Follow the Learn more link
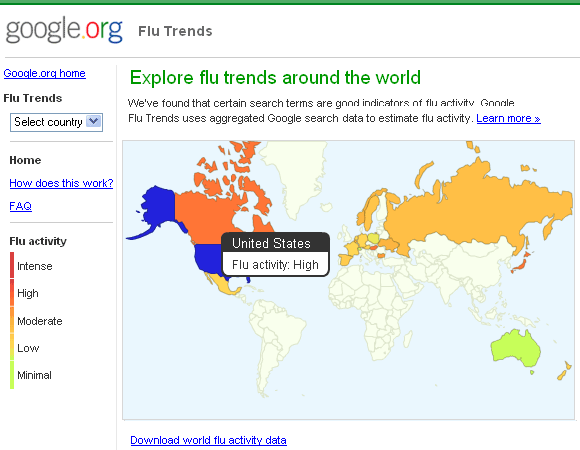The height and width of the screenshot is (450, 580). pos(508,118)
